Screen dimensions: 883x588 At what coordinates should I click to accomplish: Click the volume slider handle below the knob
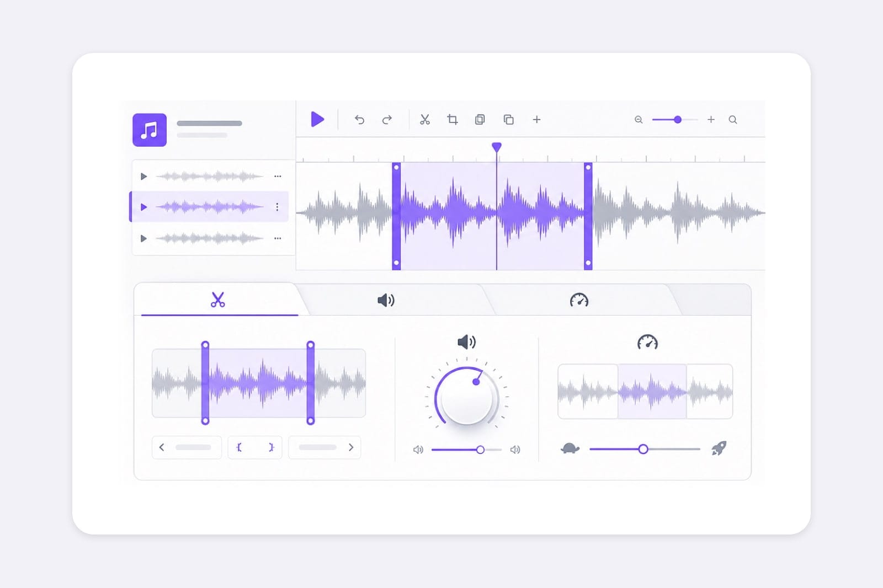(480, 450)
